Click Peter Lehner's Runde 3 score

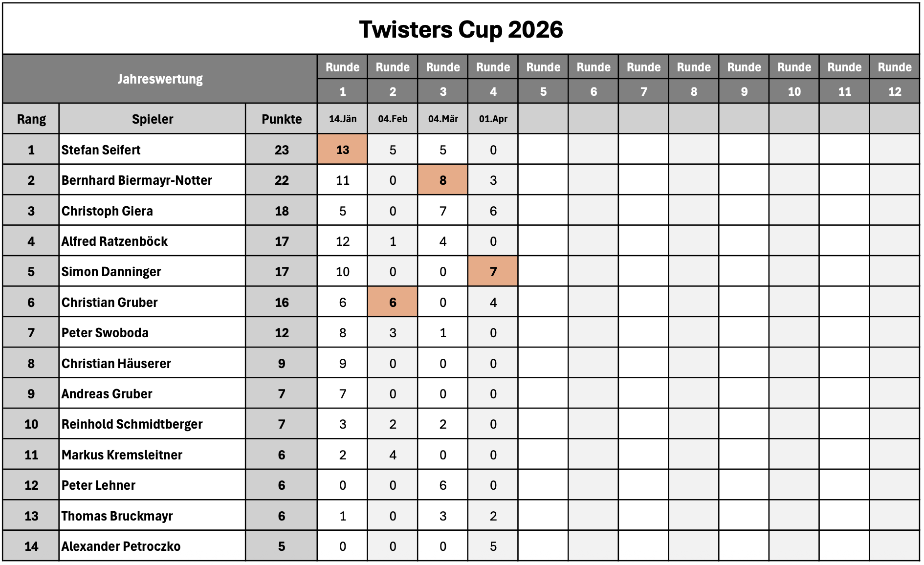pyautogui.click(x=442, y=485)
